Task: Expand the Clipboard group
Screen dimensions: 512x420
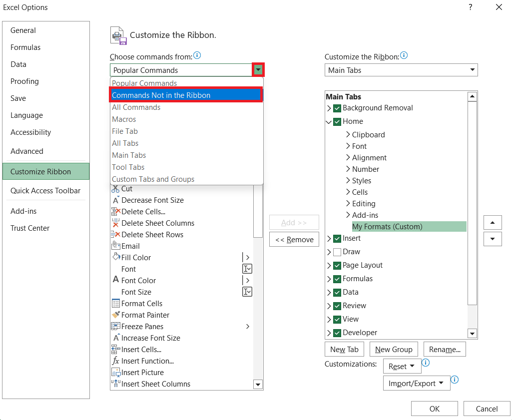Action: point(348,134)
